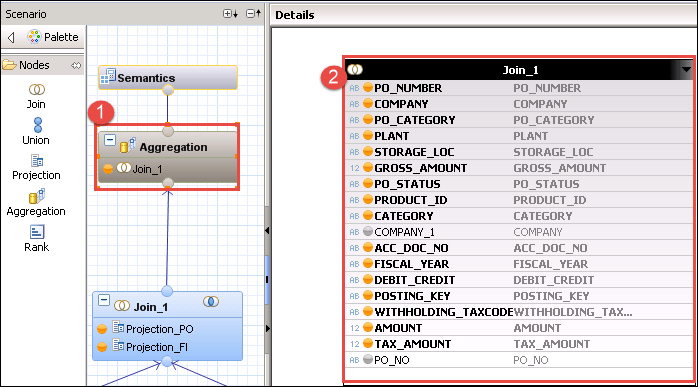
Task: Click the Scenario panel title
Action: [26, 14]
